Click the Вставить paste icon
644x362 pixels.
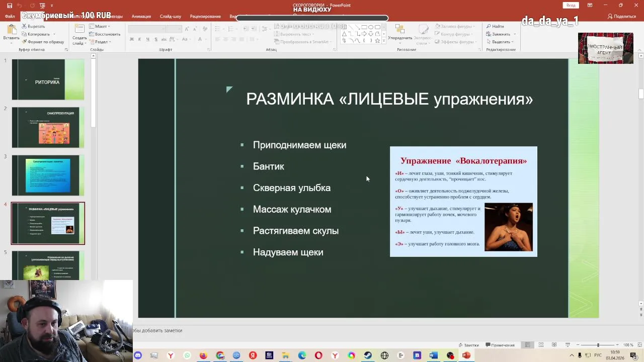pos(11,29)
